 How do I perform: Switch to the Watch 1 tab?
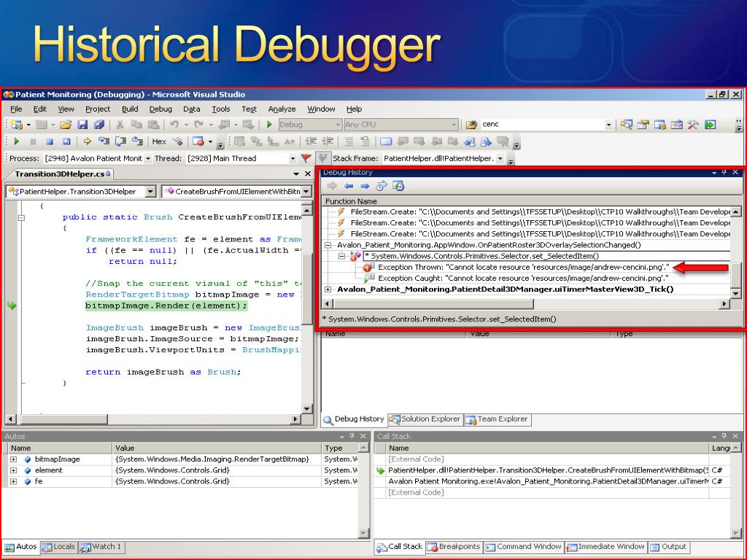pyautogui.click(x=101, y=547)
